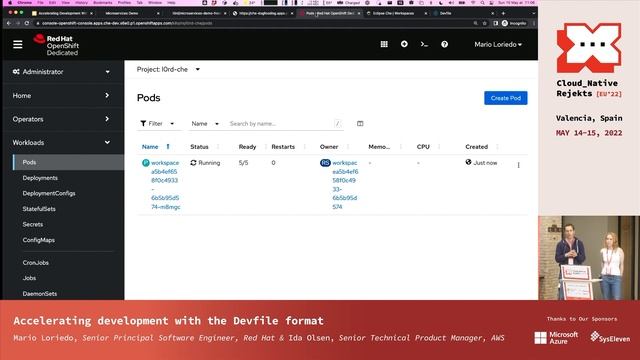The height and width of the screenshot is (360, 640).
Task: Sort pods by Memory column
Action: tap(379, 147)
